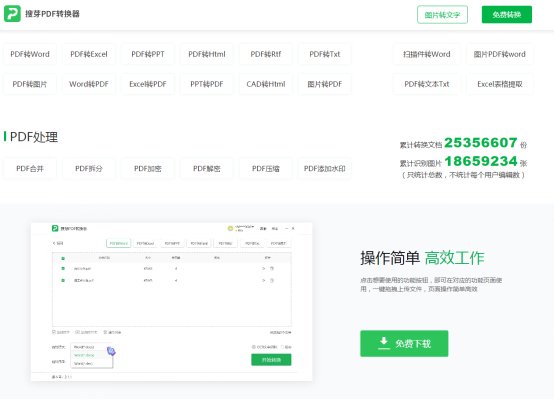The height and width of the screenshot is (399, 554).
Task: Click the green 免费转换 button
Action: [507, 15]
